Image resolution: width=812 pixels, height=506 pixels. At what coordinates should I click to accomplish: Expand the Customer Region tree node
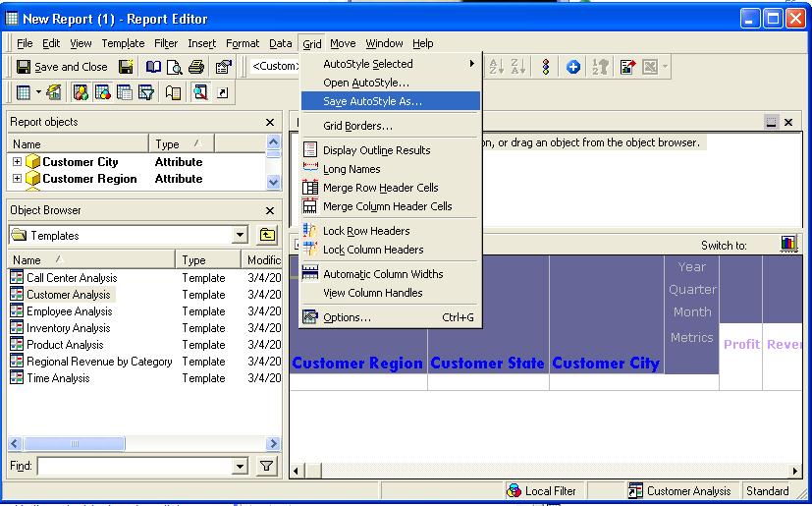point(17,179)
